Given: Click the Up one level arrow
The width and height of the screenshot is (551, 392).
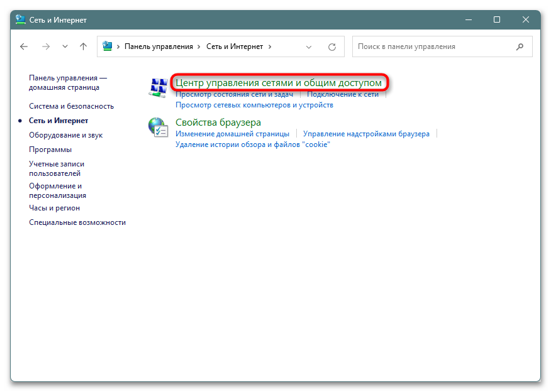Looking at the screenshot, I should [x=83, y=46].
